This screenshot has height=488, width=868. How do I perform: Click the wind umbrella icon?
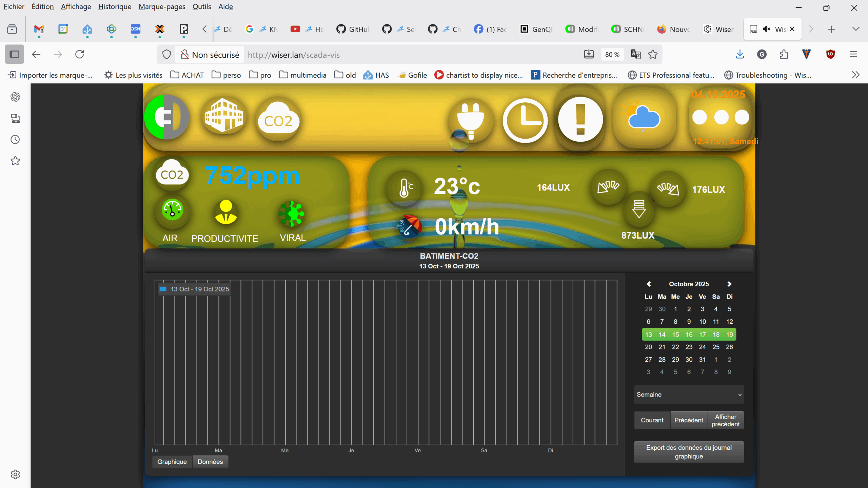(409, 226)
